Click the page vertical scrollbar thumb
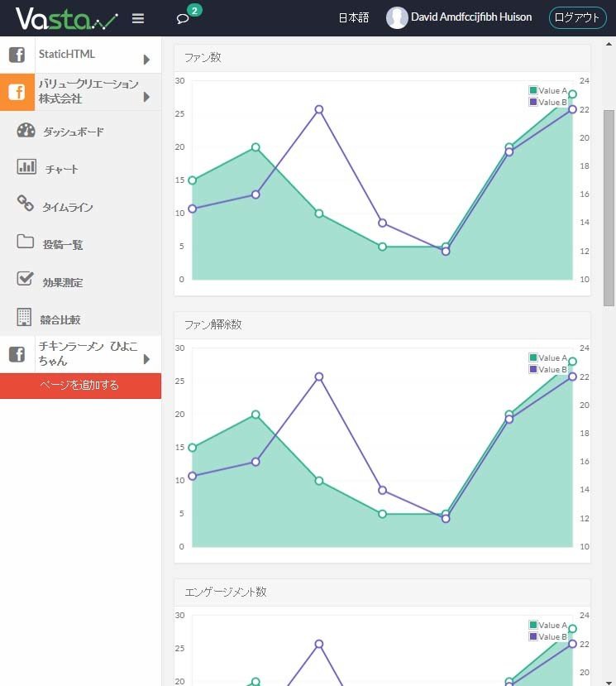Viewport: 616px width, 686px height. click(x=609, y=207)
